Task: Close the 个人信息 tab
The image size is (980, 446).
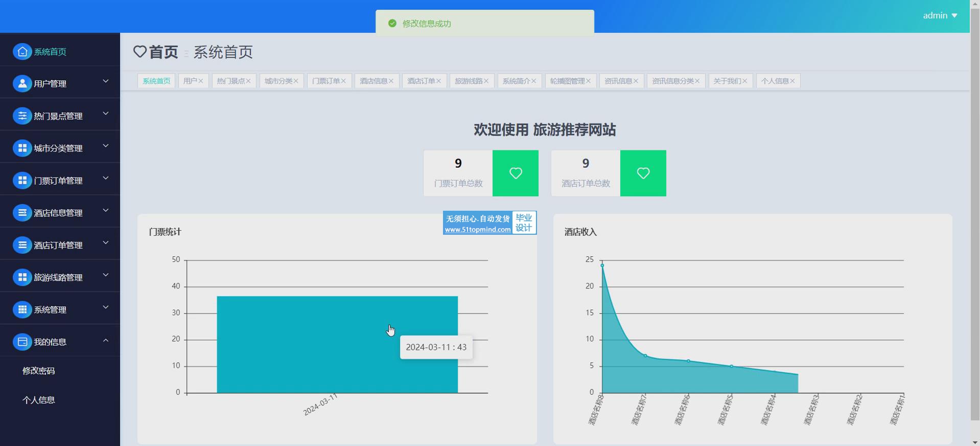Action: coord(792,81)
